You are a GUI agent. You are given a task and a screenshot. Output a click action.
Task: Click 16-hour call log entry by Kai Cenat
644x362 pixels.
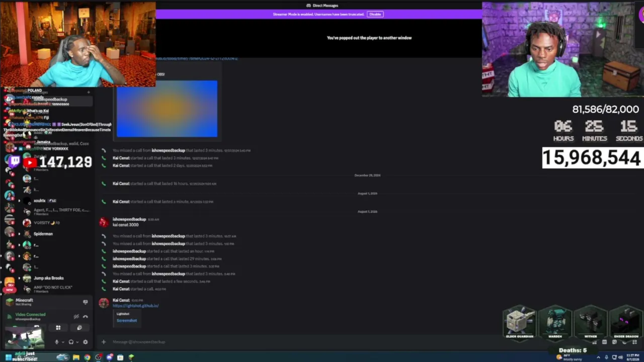(x=164, y=184)
